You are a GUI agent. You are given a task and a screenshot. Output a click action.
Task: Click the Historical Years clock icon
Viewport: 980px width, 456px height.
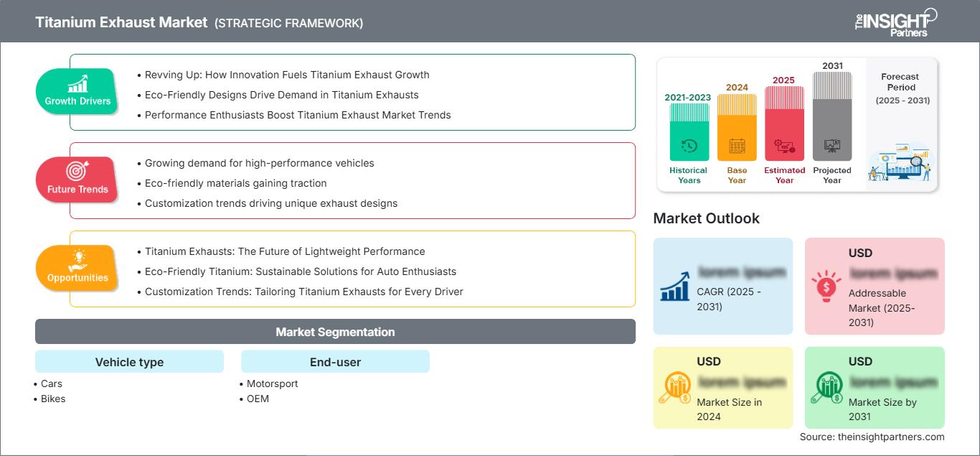tap(689, 146)
